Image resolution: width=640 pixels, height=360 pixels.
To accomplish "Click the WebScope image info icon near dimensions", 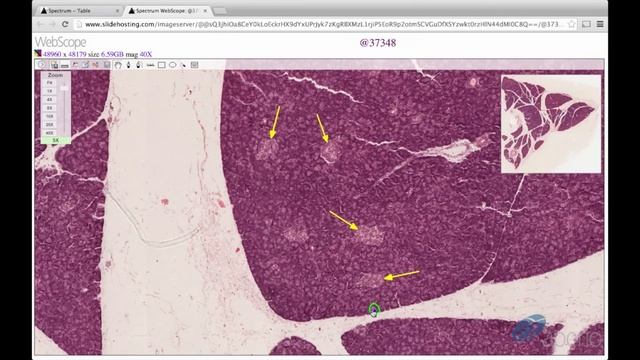I will 38,53.
